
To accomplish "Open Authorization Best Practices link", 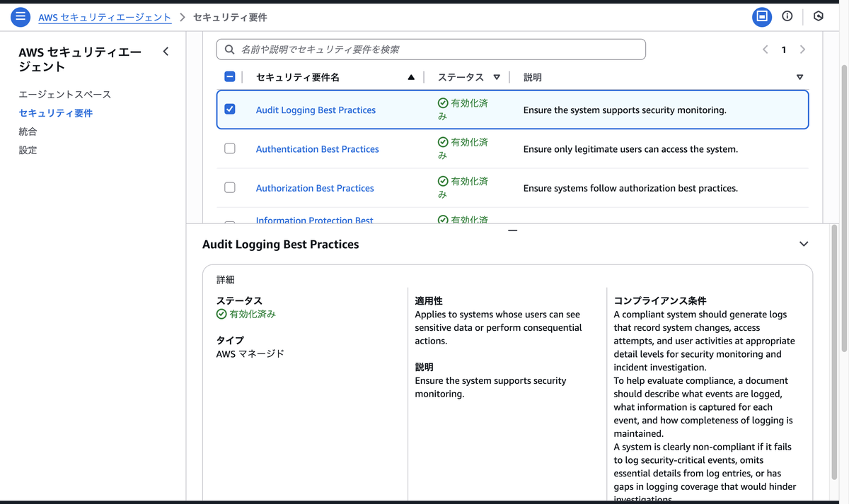I will point(315,188).
